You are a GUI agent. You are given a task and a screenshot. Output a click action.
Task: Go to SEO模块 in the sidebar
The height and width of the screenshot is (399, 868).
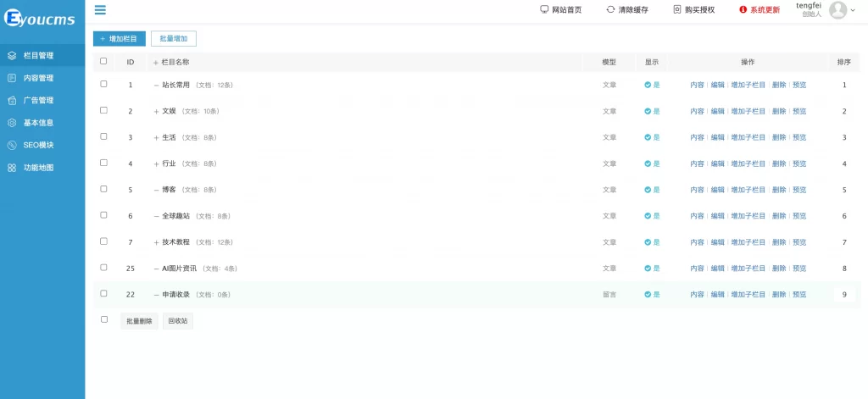(38, 145)
